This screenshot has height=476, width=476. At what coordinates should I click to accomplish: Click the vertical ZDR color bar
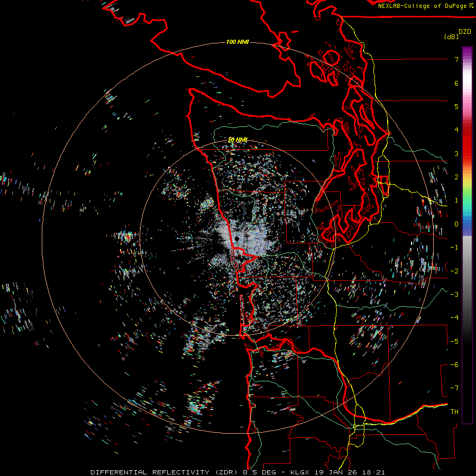point(467,235)
